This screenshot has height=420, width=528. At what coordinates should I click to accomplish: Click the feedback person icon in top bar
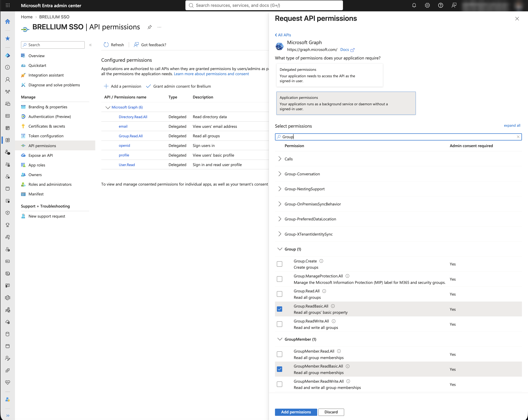point(454,5)
